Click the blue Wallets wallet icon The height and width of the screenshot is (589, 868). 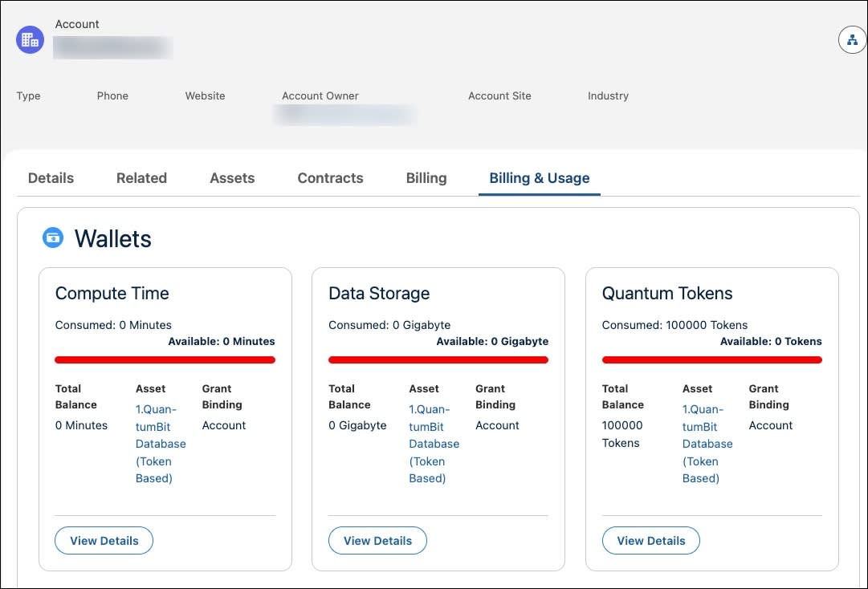(52, 237)
